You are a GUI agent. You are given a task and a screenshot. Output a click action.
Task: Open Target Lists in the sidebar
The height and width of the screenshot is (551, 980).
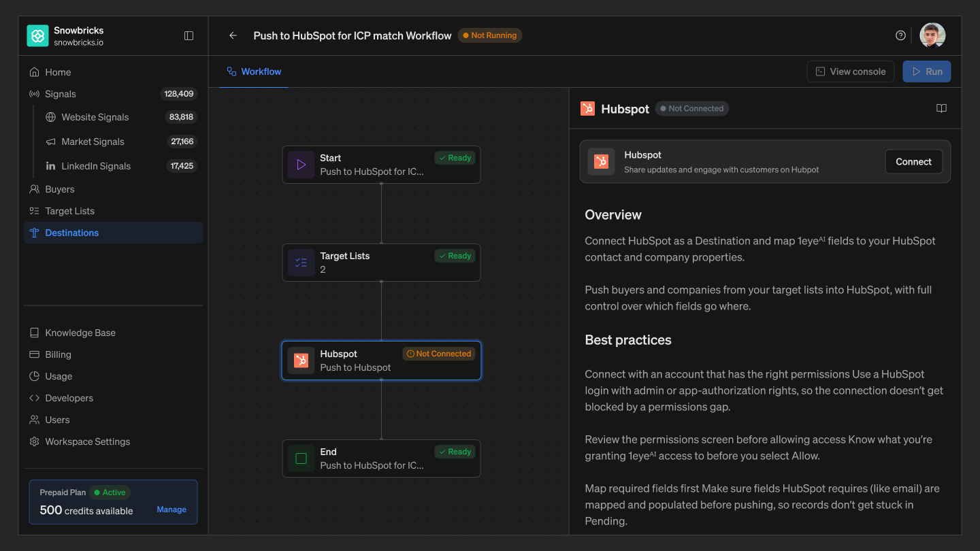(113, 211)
